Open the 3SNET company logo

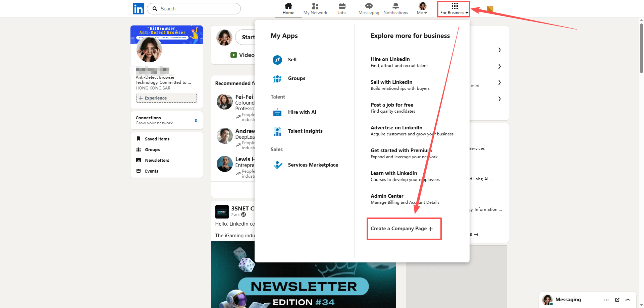pyautogui.click(x=222, y=212)
